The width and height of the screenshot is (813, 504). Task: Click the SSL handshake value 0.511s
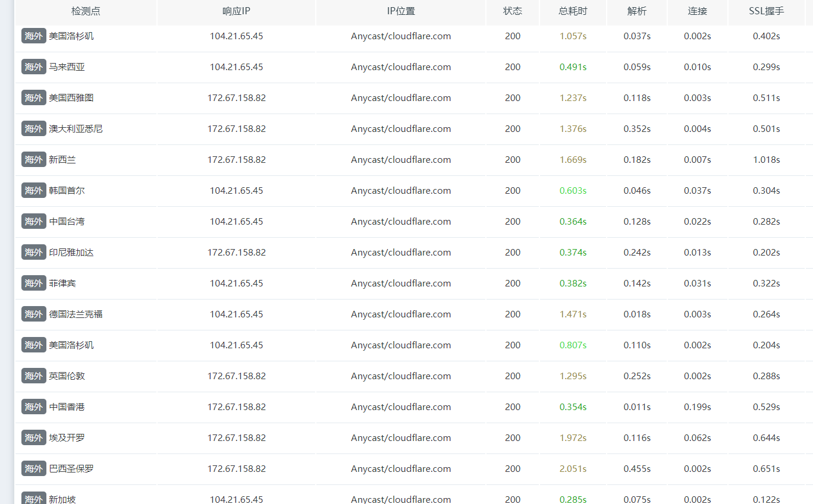(767, 98)
